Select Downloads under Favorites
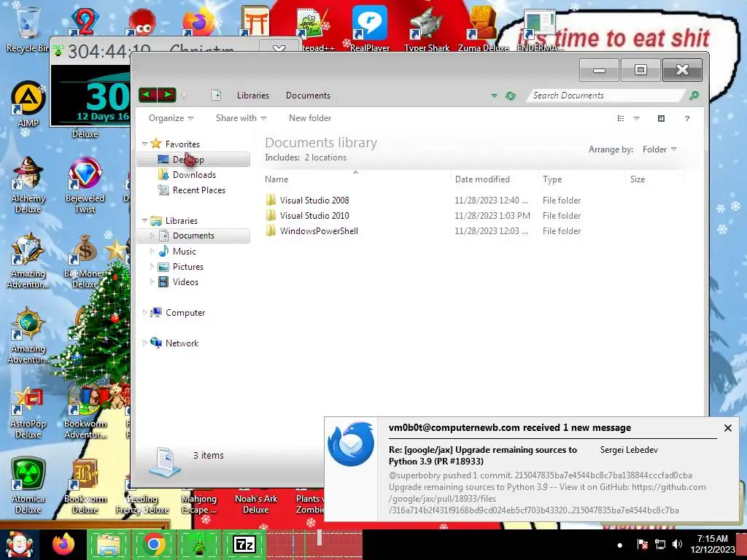 tap(193, 175)
